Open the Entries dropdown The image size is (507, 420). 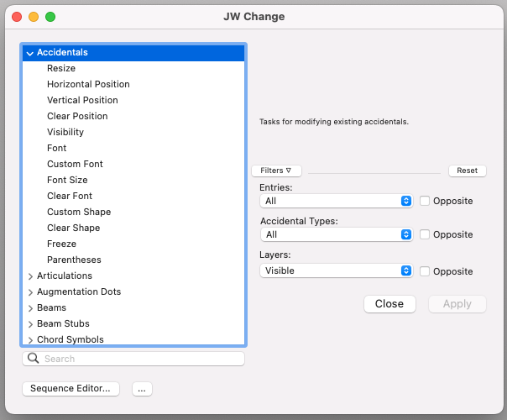point(336,201)
